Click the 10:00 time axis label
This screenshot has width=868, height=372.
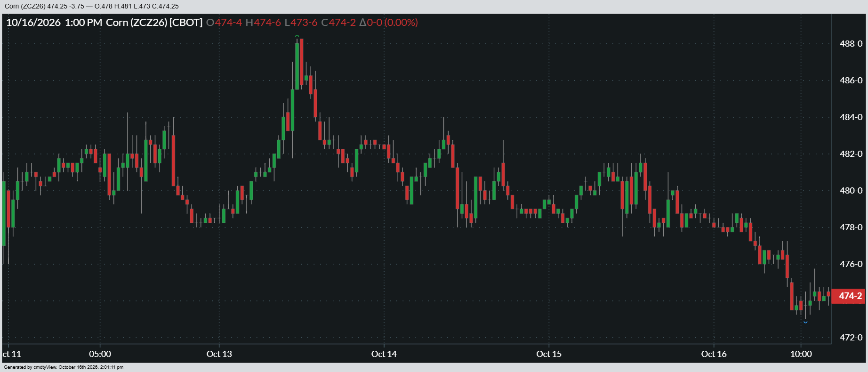click(x=801, y=354)
